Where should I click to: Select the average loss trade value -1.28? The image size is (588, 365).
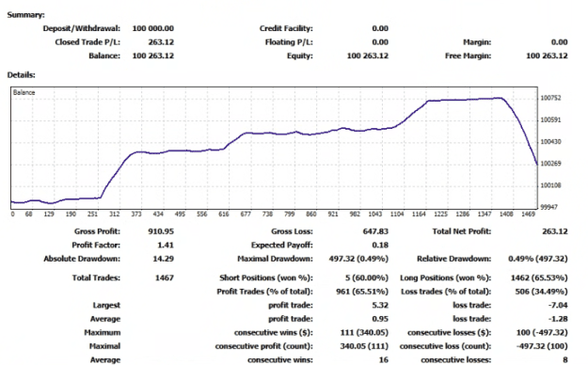point(558,319)
